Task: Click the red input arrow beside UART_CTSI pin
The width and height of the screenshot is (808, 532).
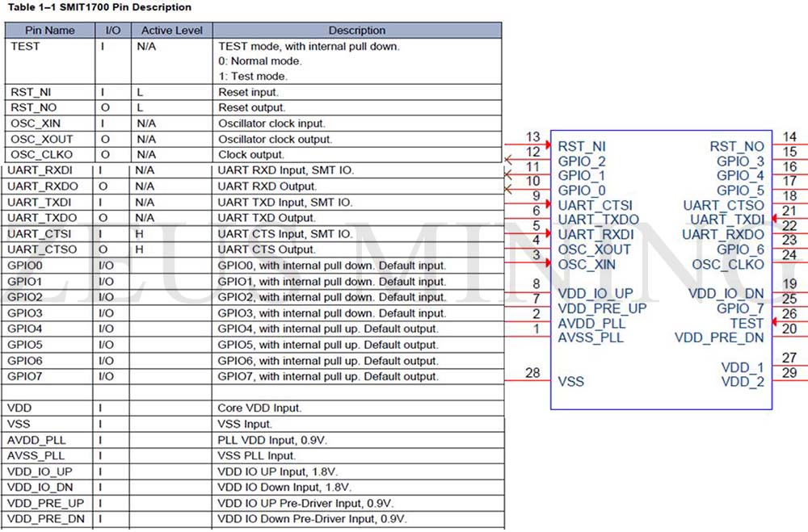Action: (546, 205)
